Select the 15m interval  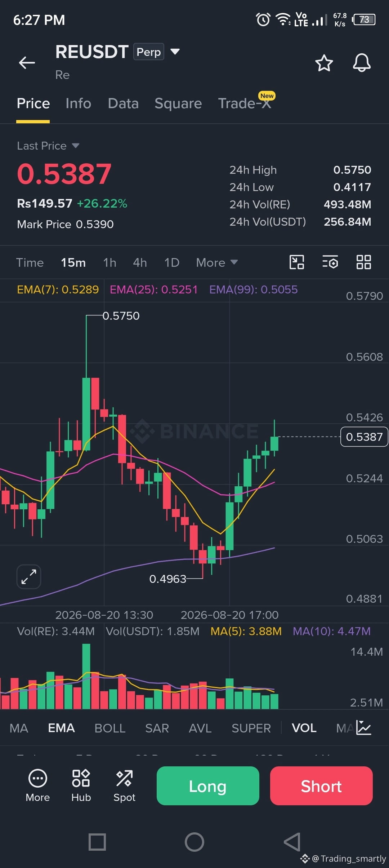[73, 262]
